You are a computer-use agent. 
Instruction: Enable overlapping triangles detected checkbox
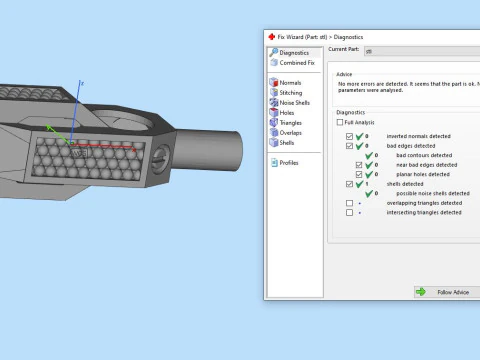pos(349,203)
